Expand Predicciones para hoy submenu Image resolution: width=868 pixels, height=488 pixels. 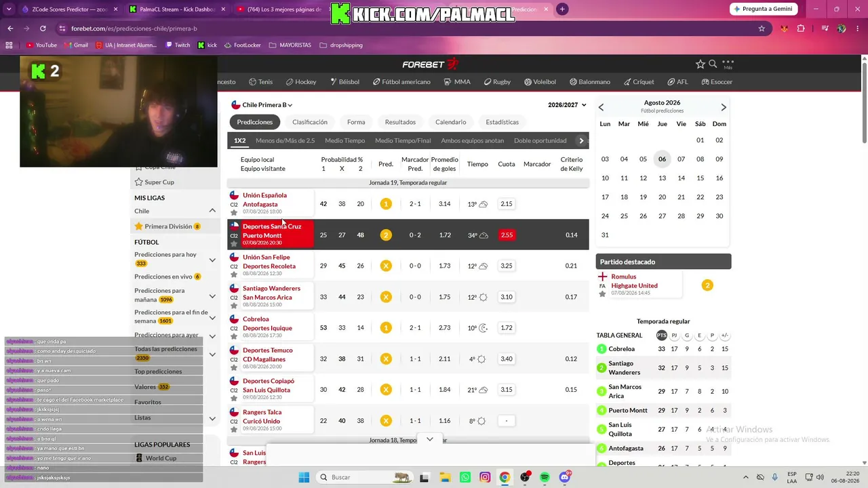[212, 260]
